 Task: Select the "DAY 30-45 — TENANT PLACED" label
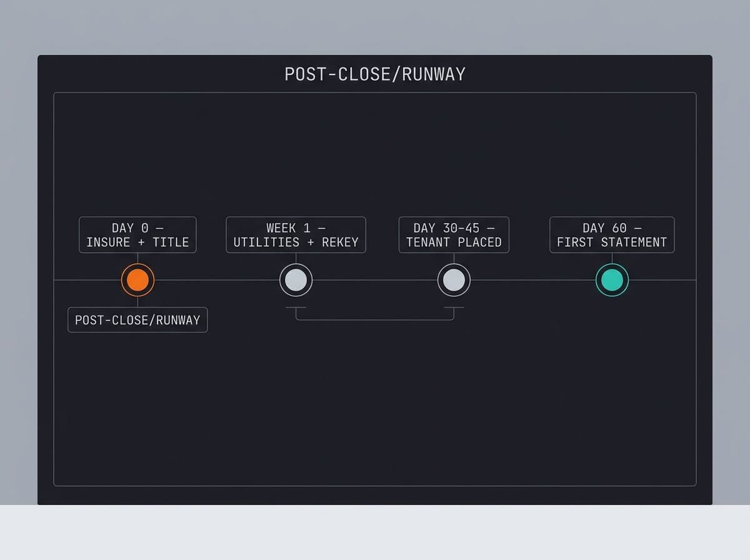click(x=454, y=235)
